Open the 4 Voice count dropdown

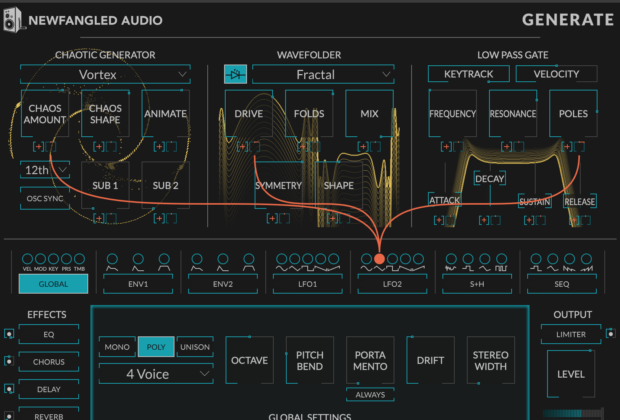[155, 374]
